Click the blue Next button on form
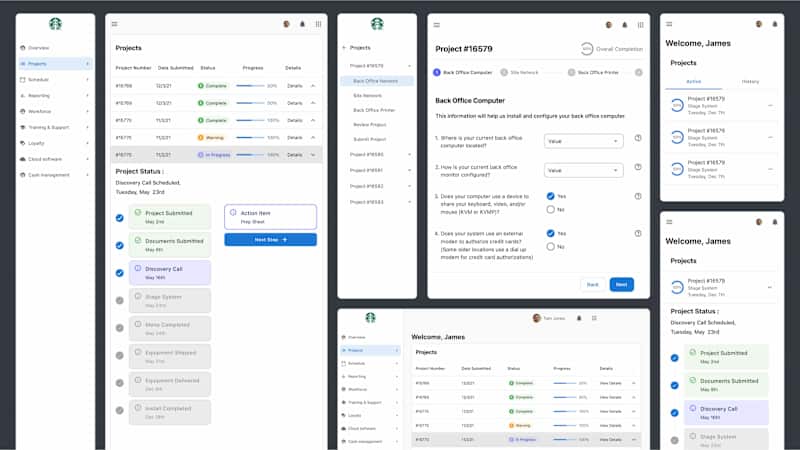 (x=621, y=285)
